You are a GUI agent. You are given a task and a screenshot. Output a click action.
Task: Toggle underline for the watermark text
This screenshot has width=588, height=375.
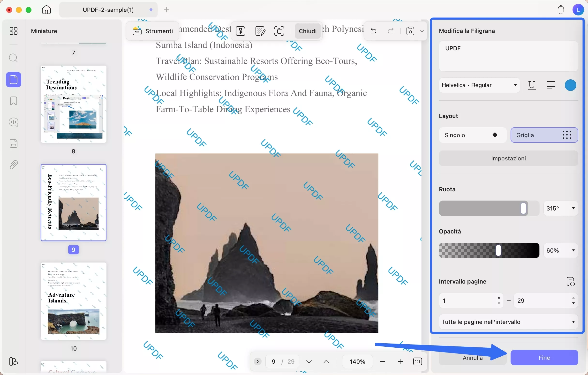pyautogui.click(x=532, y=85)
